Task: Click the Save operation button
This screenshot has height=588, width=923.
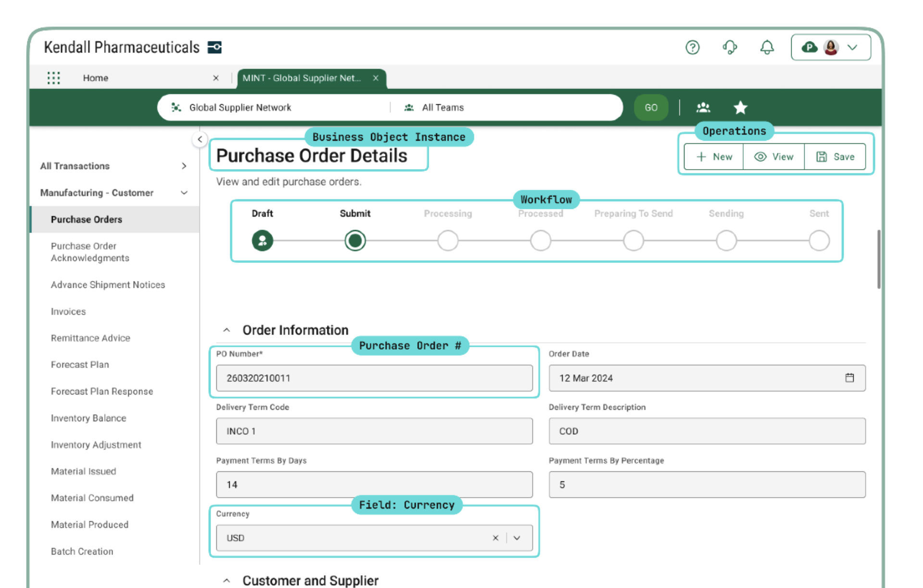Action: (837, 157)
